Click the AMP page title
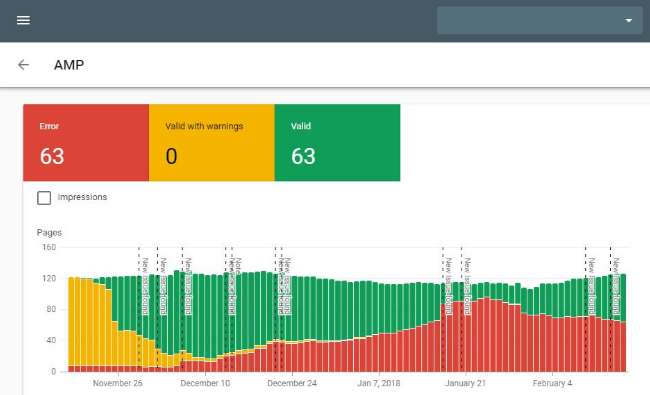650x395 pixels. click(x=69, y=65)
